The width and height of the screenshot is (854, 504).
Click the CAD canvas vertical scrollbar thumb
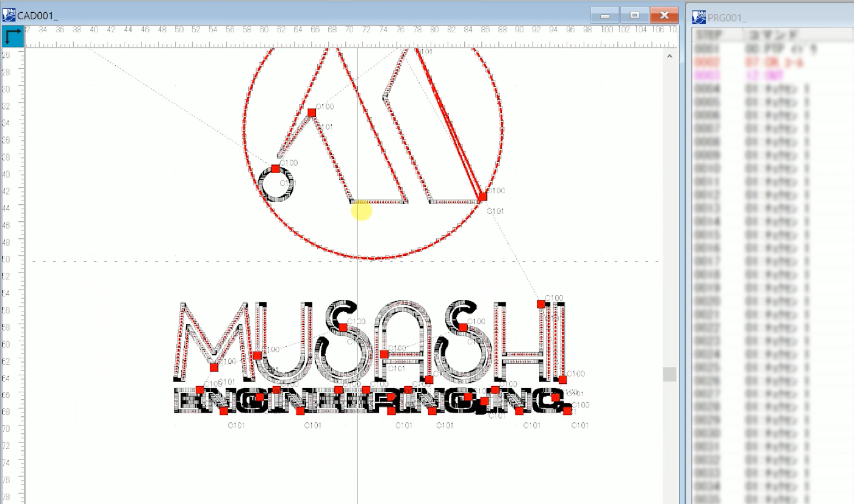670,374
